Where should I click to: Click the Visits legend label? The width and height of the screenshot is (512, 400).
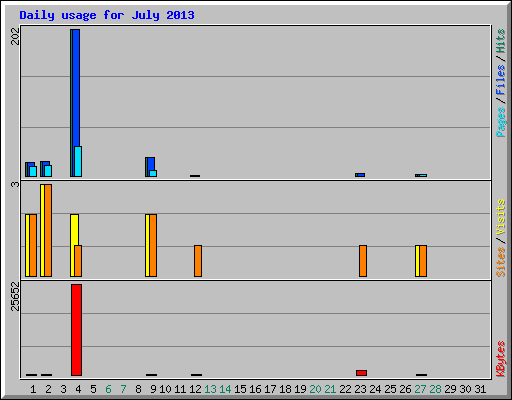click(501, 218)
